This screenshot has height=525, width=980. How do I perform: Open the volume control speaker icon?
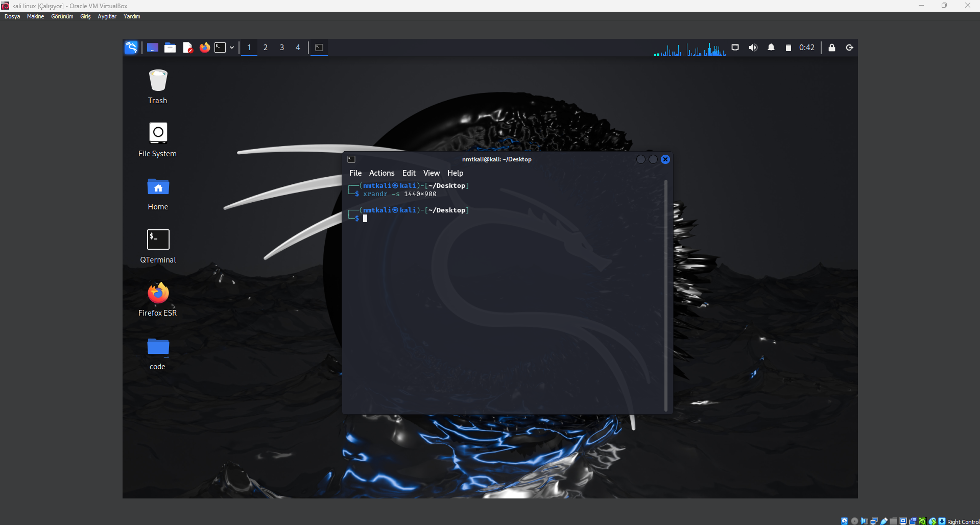click(753, 47)
